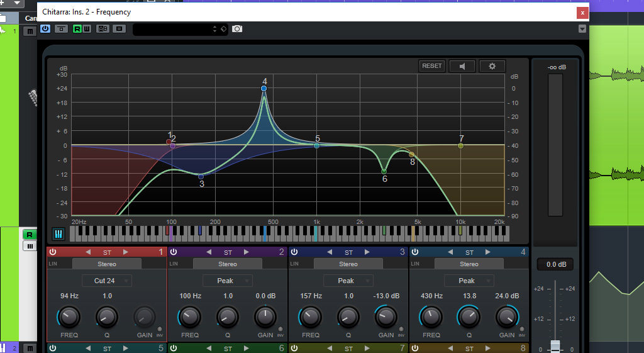
Task: Click band 3 Stereo button
Action: coord(348,264)
